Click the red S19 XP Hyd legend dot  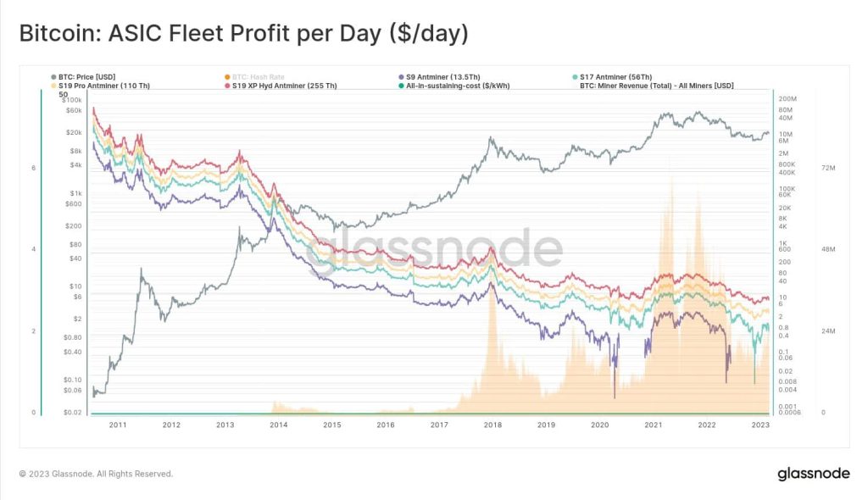(226, 86)
